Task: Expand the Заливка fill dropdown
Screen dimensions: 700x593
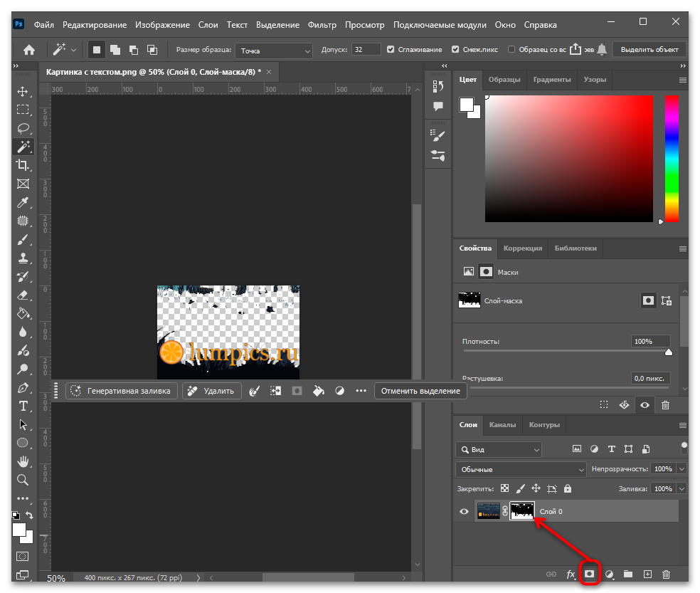Action: [682, 489]
